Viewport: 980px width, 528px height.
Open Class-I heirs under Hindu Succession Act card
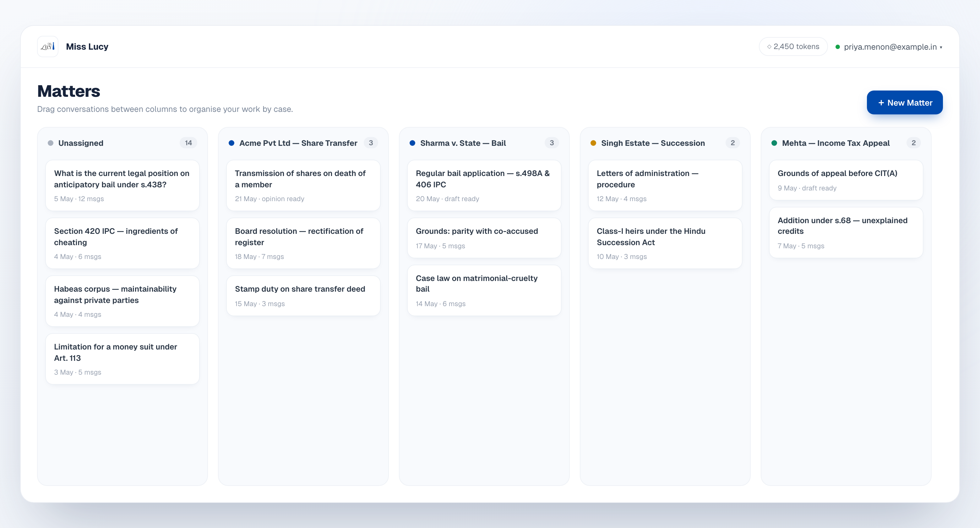click(x=665, y=243)
